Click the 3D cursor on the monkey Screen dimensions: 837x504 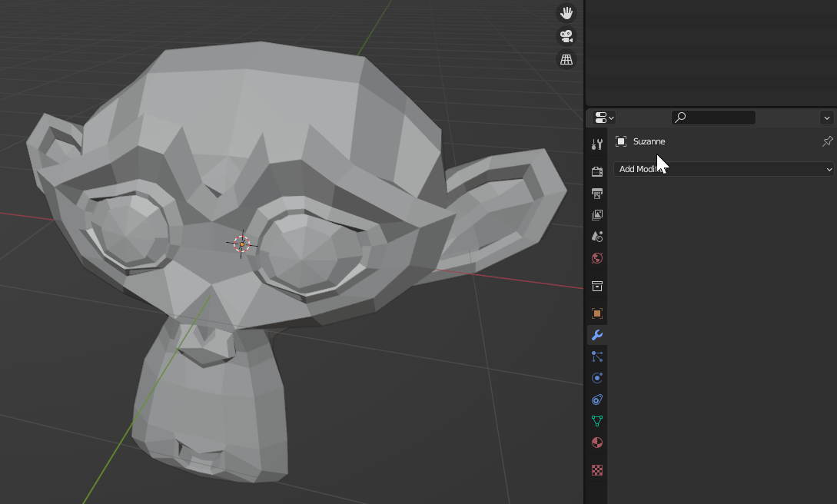coord(242,244)
